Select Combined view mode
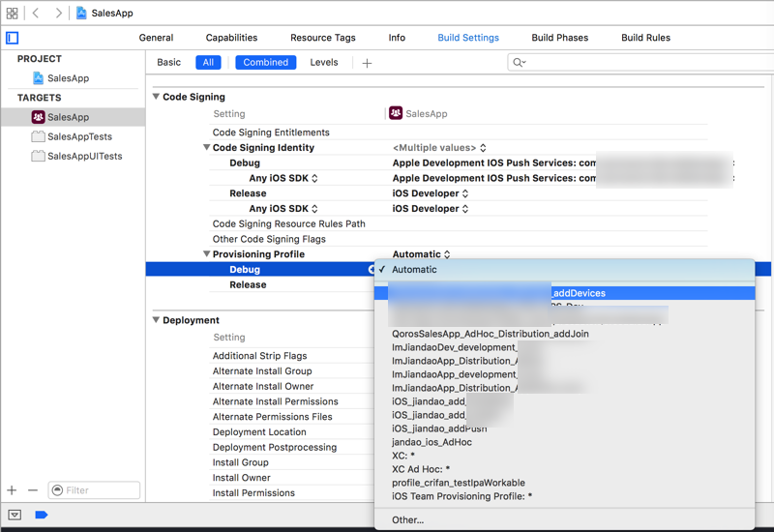Viewport: 774px width, 532px height. point(265,62)
